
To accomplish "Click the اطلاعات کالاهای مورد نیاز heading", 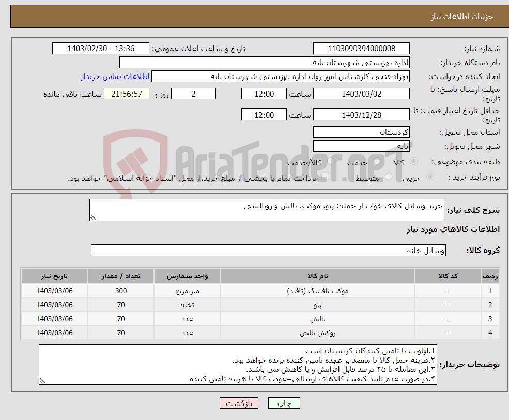I will tap(453, 229).
